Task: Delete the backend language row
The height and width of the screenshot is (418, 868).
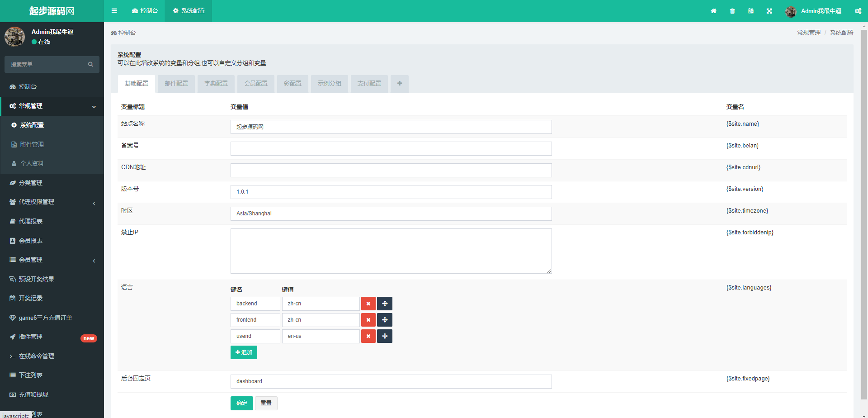Action: tap(368, 304)
